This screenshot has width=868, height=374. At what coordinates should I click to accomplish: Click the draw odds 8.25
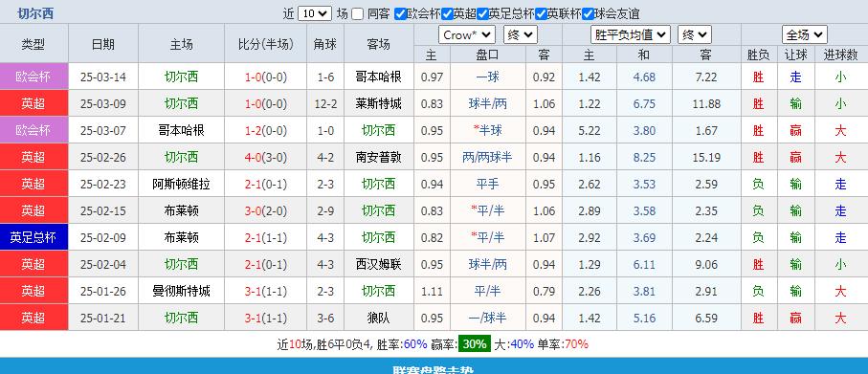pyautogui.click(x=644, y=157)
